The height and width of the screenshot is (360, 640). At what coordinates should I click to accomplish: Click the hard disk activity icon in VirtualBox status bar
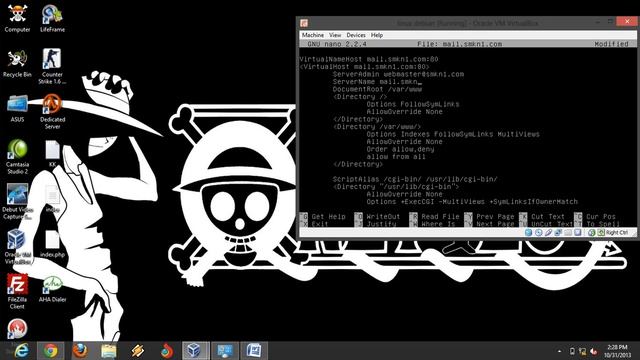529,233
